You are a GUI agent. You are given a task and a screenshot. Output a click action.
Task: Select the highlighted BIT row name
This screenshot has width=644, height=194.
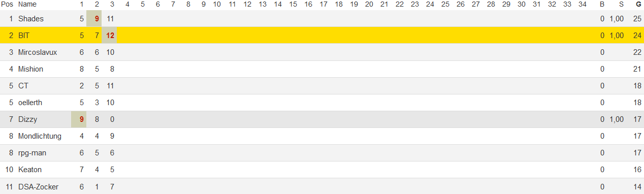click(x=24, y=36)
